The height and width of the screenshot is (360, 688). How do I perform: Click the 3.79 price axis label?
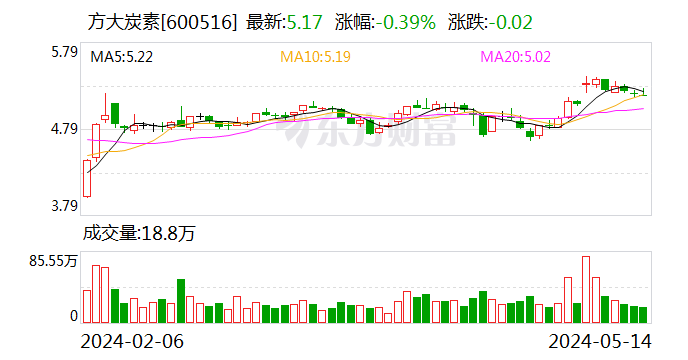pos(64,206)
